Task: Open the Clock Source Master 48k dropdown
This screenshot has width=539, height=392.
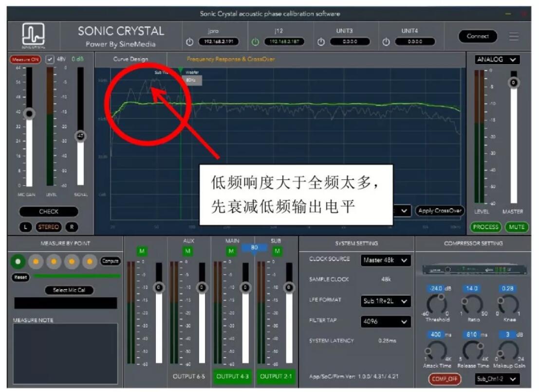Action: click(x=386, y=261)
